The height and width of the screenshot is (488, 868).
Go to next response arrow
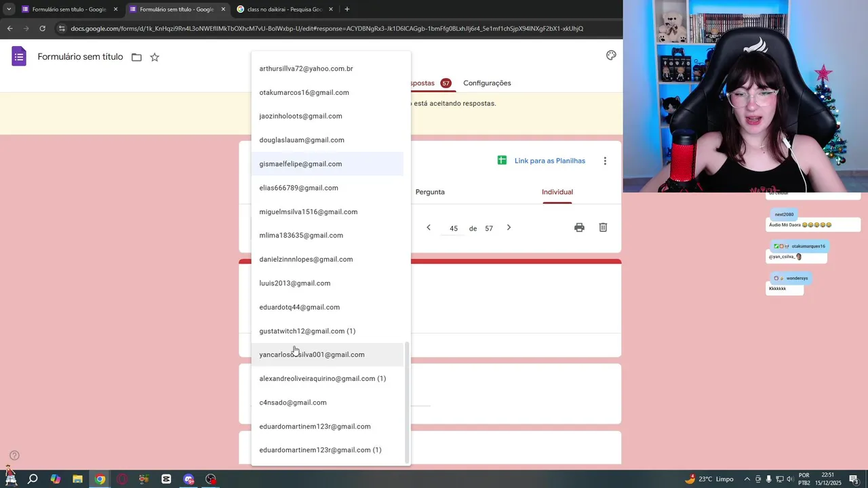(x=509, y=228)
